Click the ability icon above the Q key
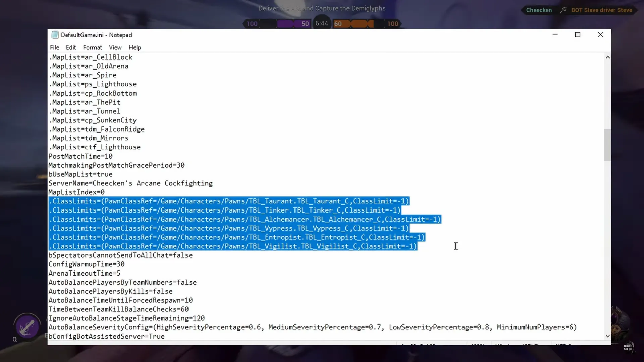 point(27,327)
